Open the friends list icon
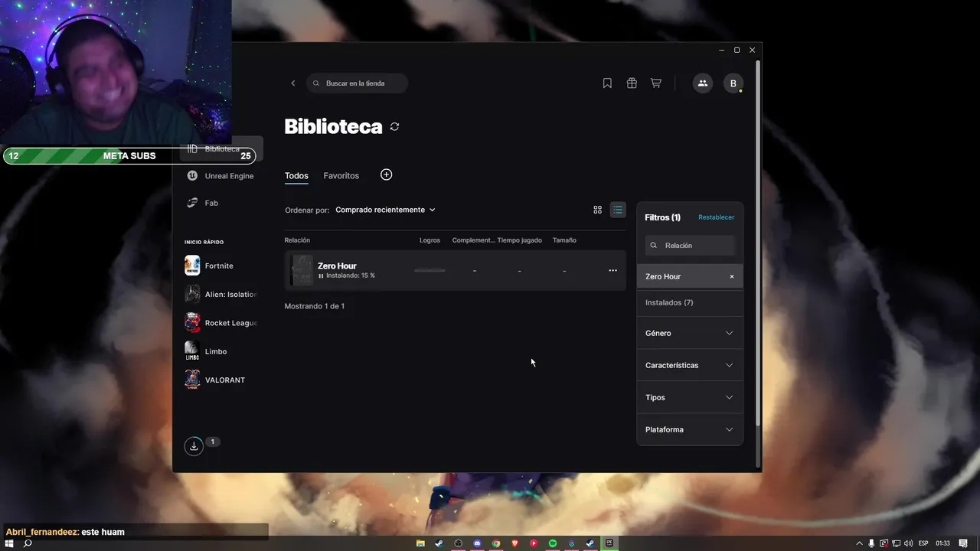The image size is (980, 551). (703, 83)
